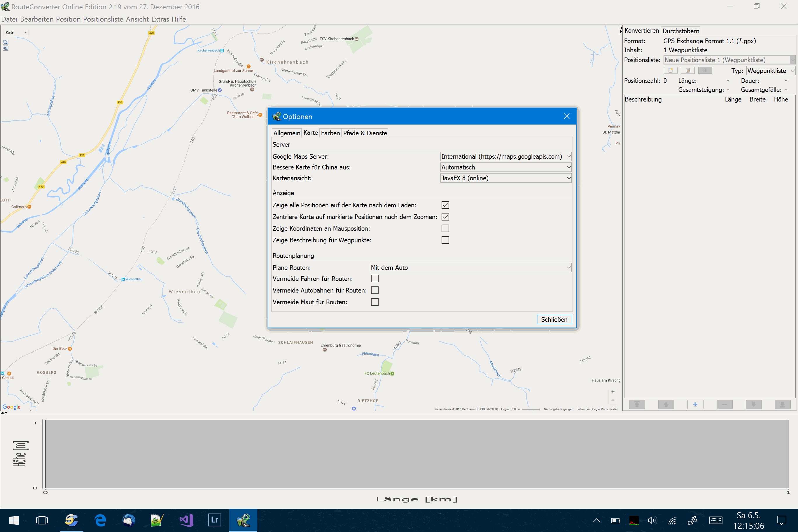Add a new position with plus button
The image size is (798, 532).
(695, 404)
